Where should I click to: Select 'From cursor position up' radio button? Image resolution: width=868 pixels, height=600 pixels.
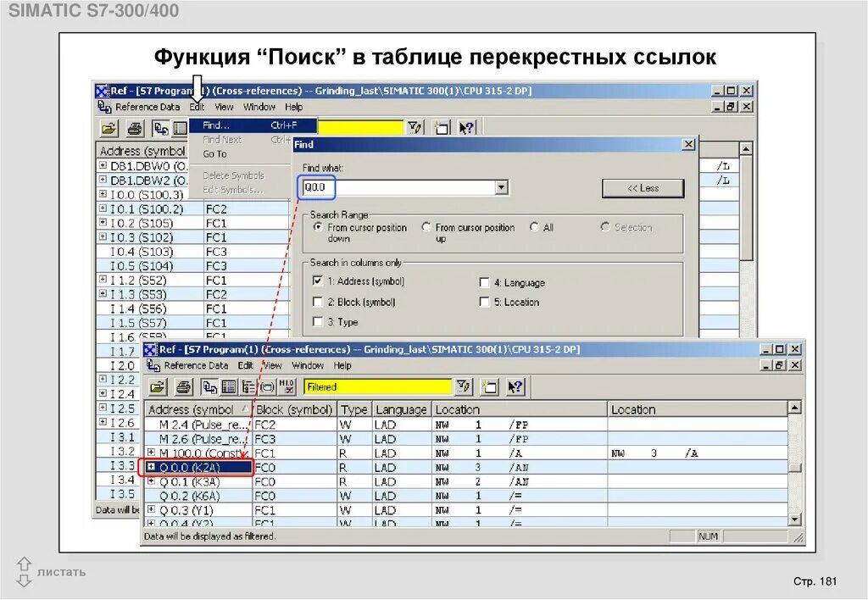pyautogui.click(x=426, y=227)
